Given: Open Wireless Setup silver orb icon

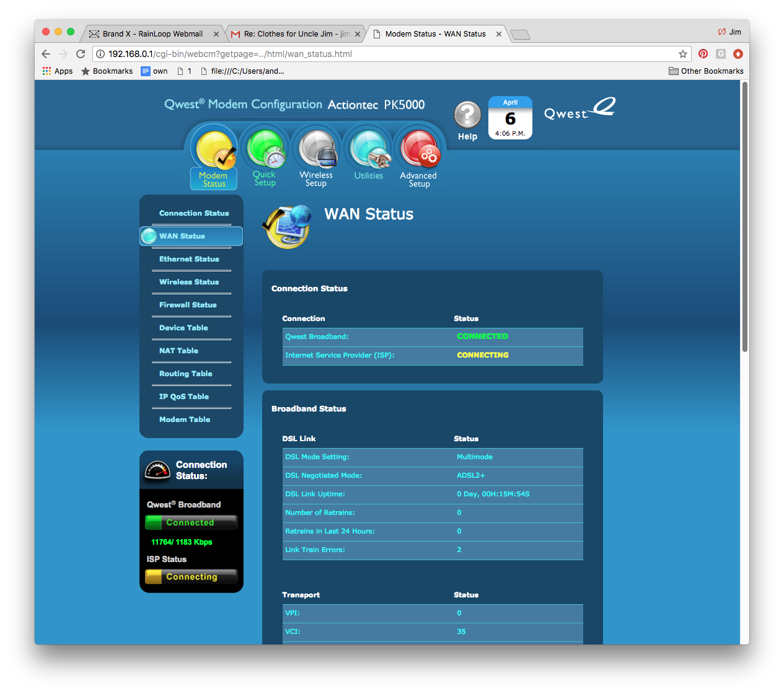Looking at the screenshot, I should pos(317,149).
